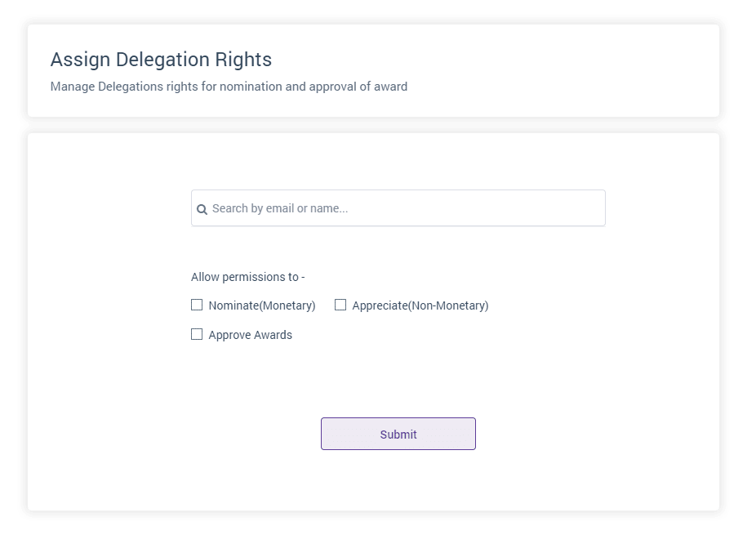Image resolution: width=756 pixels, height=544 pixels.
Task: Tick the Appreciate(Non-Monetary) checkbox
Action: tap(340, 305)
